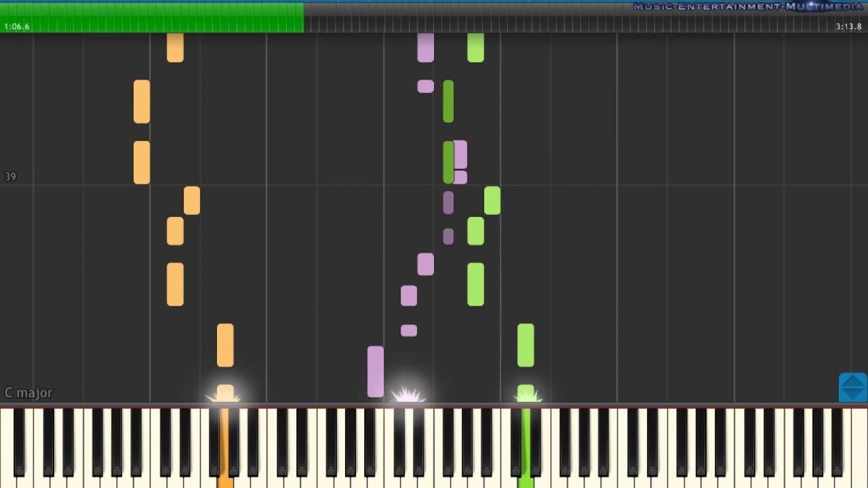This screenshot has height=488, width=868.
Task: Click the blue up arrow speed icon
Action: coord(853,380)
